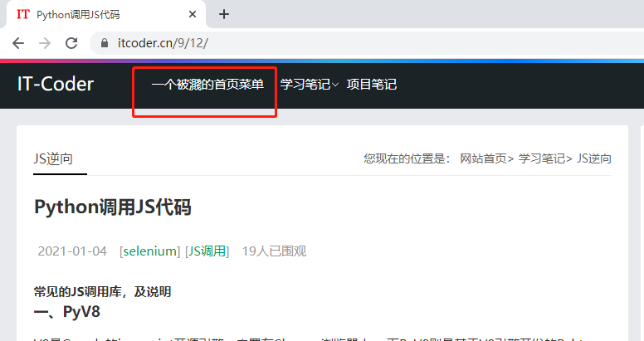
Task: Open 一个被濺的首页菜单 navigation item
Action: pyautogui.click(x=207, y=85)
